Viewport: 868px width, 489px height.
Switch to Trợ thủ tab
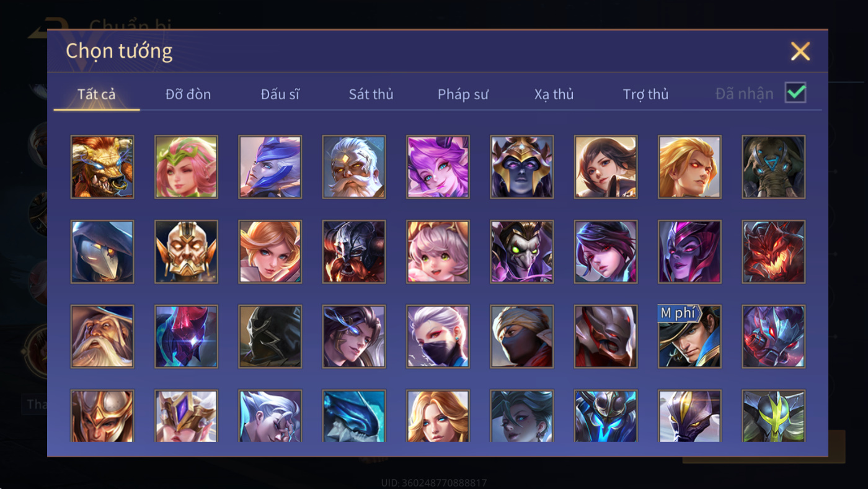[x=645, y=94]
